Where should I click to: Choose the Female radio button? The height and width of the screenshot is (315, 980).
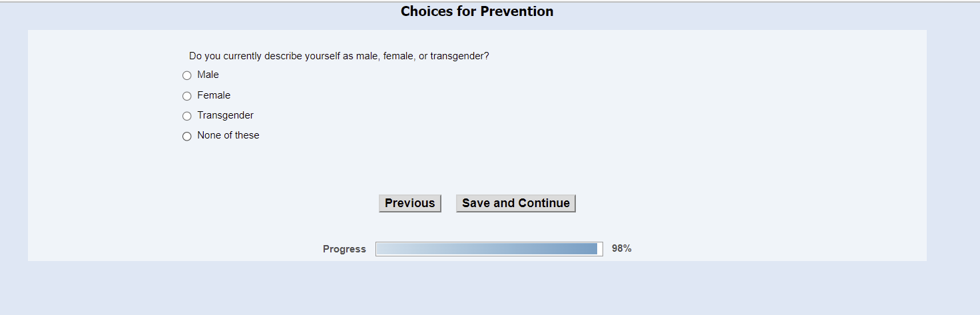(187, 96)
